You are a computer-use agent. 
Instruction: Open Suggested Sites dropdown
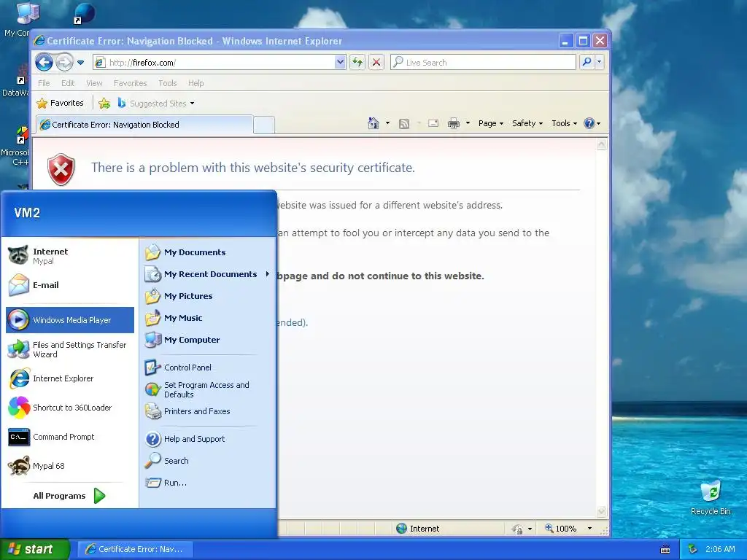click(x=156, y=103)
